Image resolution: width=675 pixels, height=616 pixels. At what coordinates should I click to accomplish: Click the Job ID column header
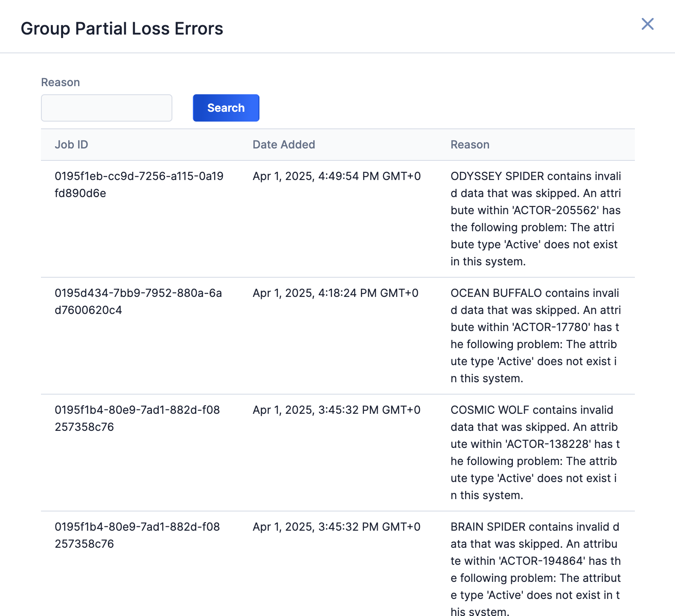(71, 145)
